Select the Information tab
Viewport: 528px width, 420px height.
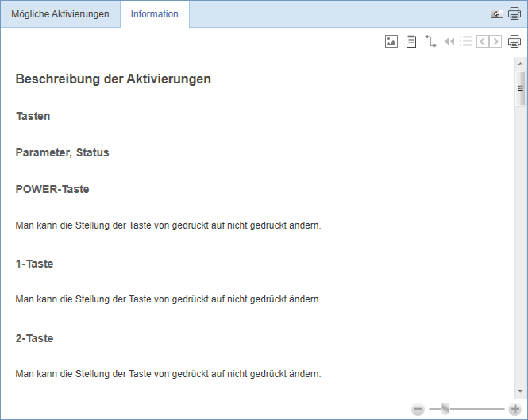pos(155,14)
